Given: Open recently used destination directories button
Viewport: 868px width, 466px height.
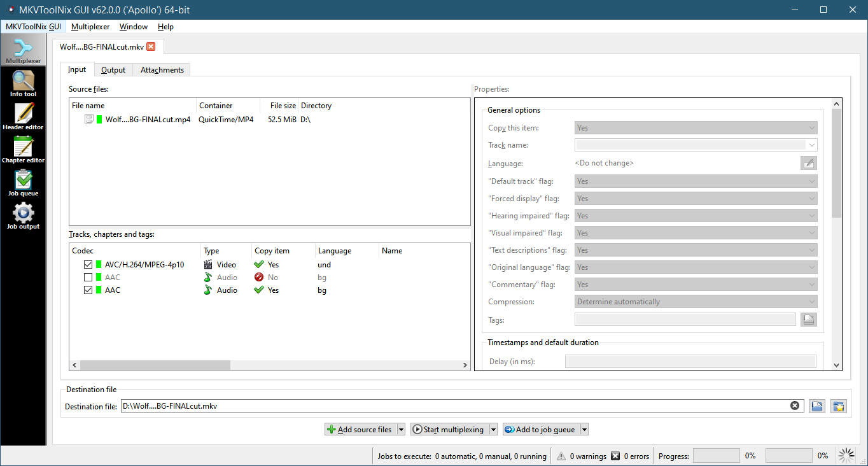Looking at the screenshot, I should [x=839, y=406].
